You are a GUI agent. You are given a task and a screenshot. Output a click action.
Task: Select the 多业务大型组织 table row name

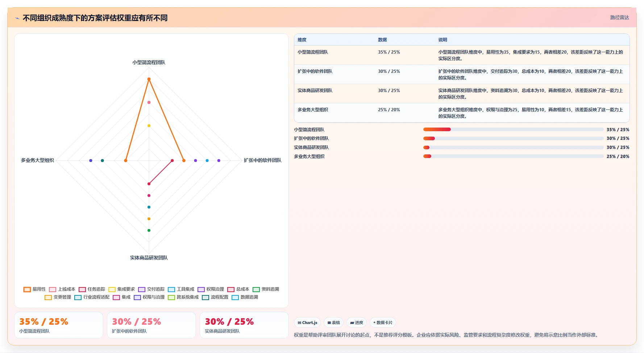point(313,110)
